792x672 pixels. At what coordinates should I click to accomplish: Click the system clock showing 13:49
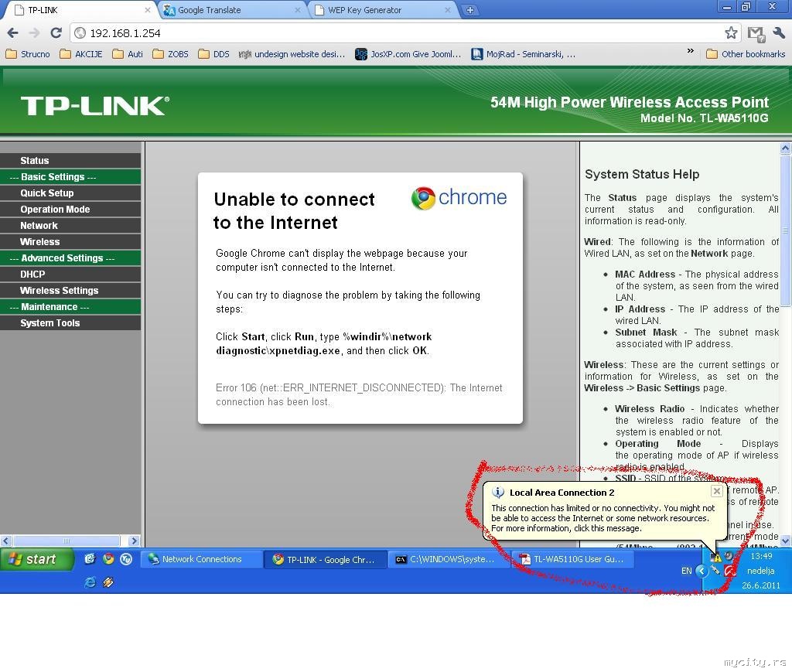[x=761, y=556]
